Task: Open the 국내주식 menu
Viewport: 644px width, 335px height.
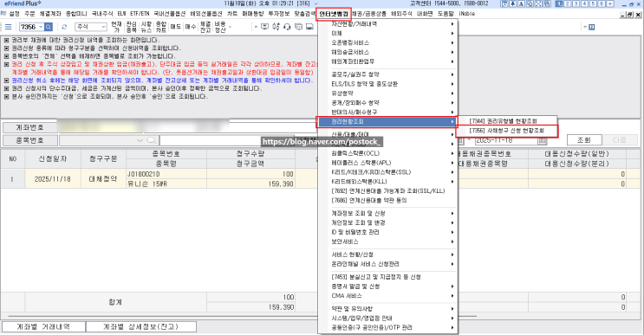Action: pos(102,14)
